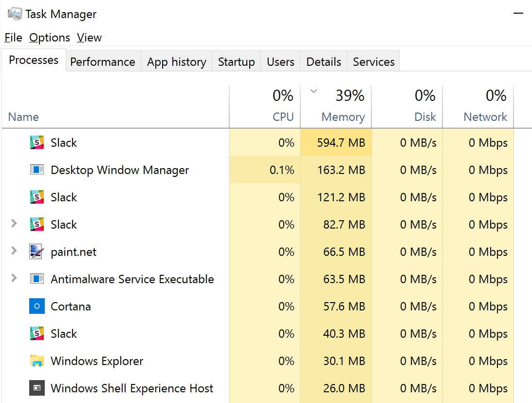This screenshot has height=403, width=532.
Task: Click the Desktop Window Manager icon
Action: (x=37, y=170)
